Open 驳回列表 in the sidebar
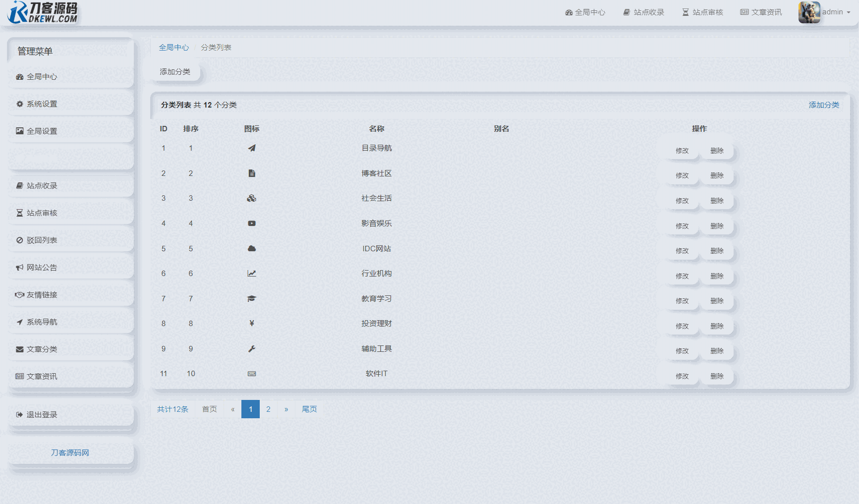859x504 pixels. tap(71, 240)
